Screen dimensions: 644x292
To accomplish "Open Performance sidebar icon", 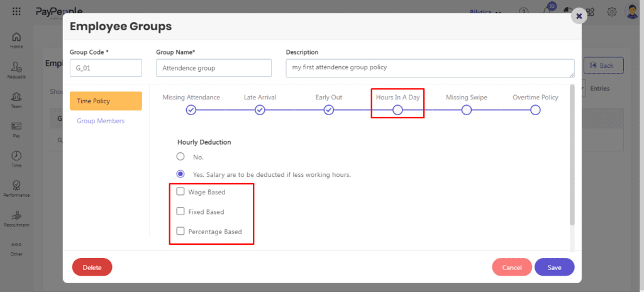I will click(x=16, y=186).
